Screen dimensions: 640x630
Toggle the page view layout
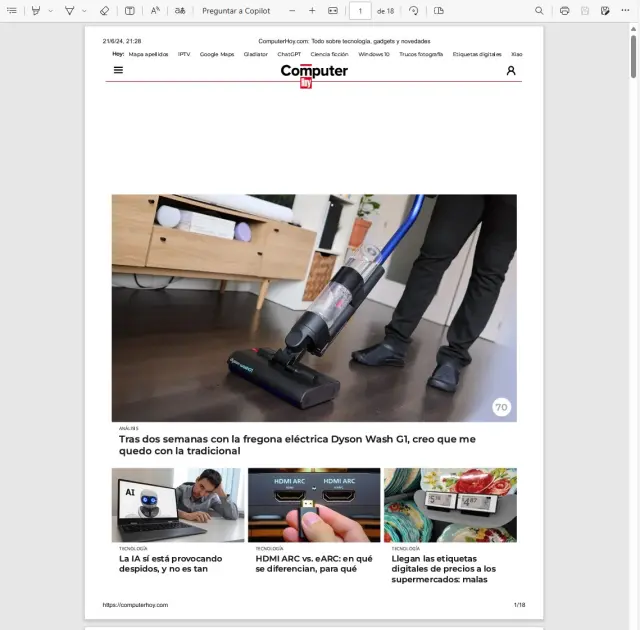tap(439, 10)
